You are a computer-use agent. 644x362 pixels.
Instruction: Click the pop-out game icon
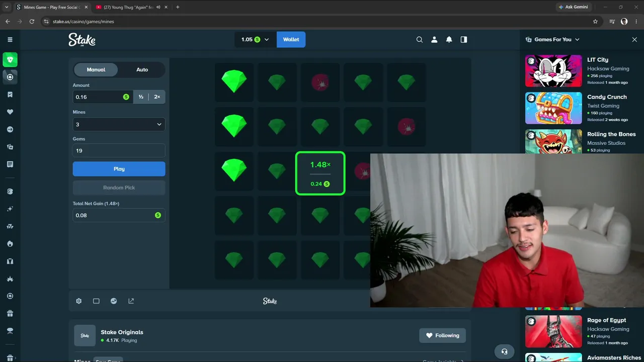tap(131, 301)
